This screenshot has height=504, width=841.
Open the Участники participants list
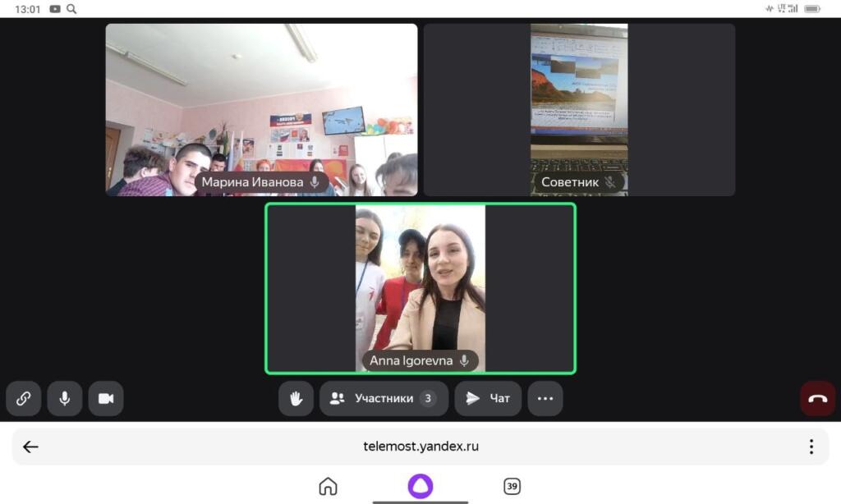pyautogui.click(x=384, y=398)
